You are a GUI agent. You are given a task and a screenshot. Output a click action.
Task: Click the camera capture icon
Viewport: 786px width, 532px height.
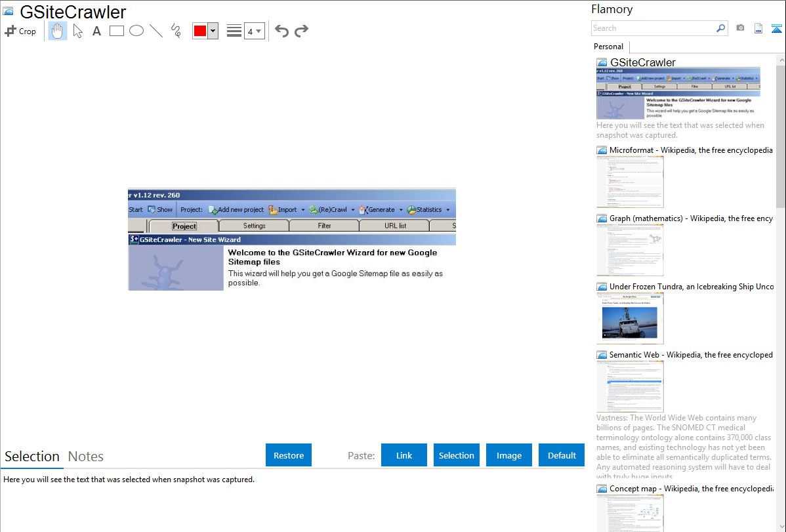(740, 28)
